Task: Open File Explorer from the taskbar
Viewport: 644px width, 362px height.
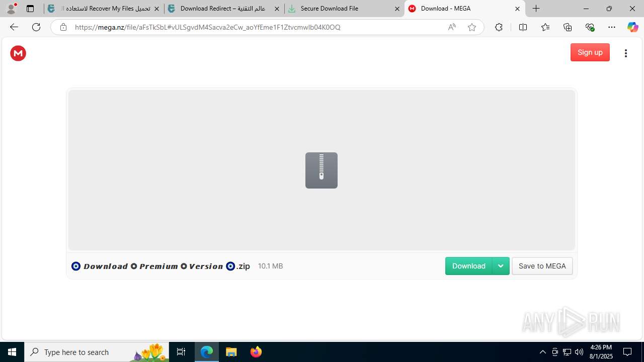Action: click(231, 352)
